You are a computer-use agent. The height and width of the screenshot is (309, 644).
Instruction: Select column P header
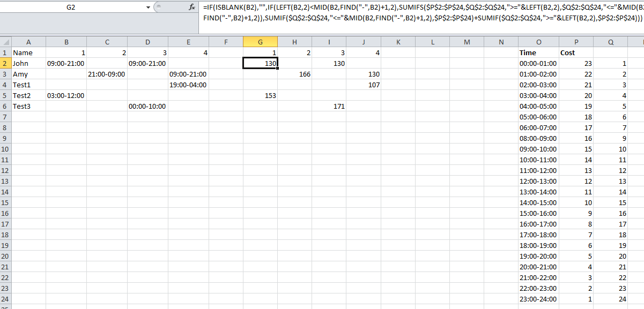point(576,42)
